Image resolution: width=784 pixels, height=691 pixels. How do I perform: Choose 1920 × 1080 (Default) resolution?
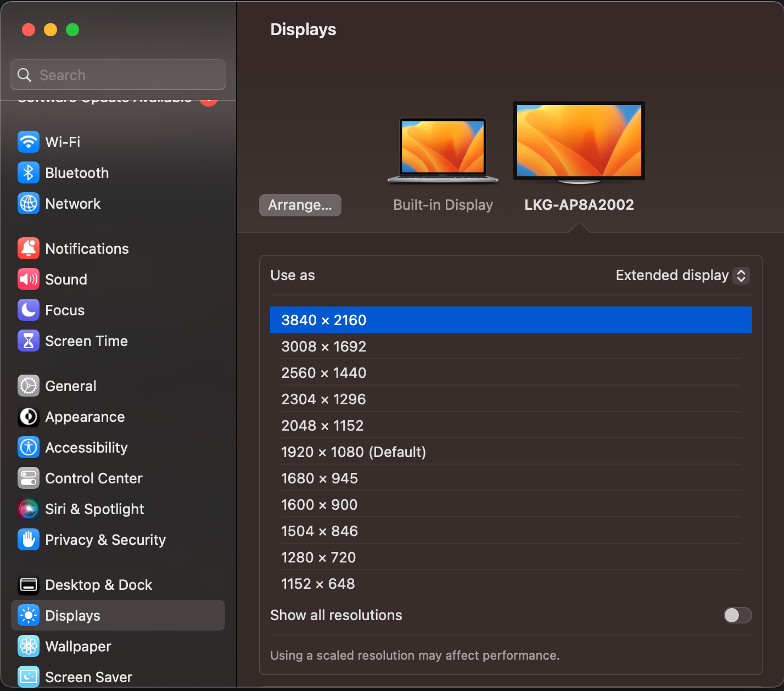pyautogui.click(x=353, y=452)
